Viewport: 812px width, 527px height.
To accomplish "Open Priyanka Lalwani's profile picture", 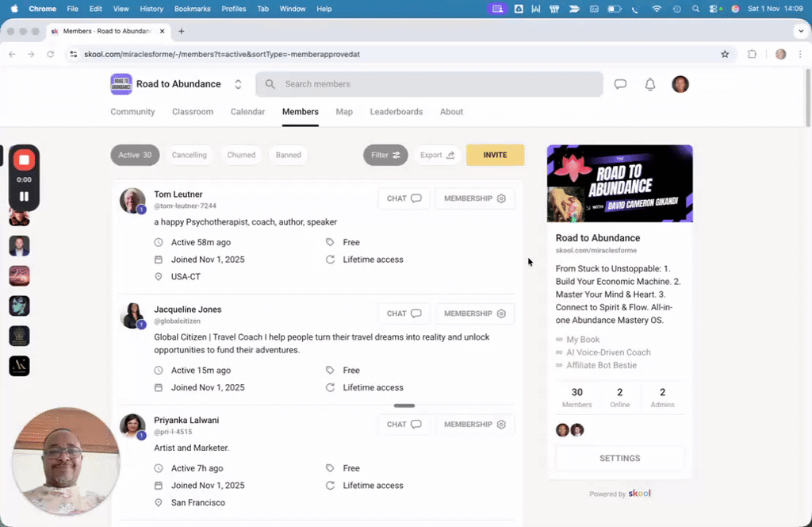I will tap(132, 426).
